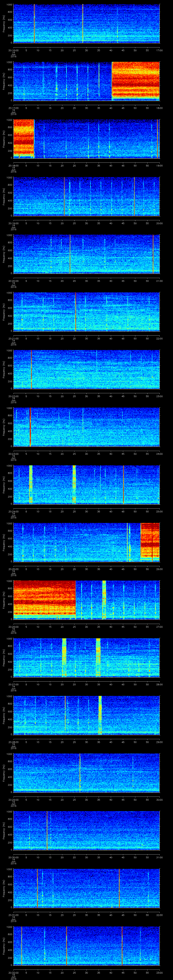View the spectrogram panel starting at 20:23:00
Screen dimensions: 173x980
pyautogui.click(x=86, y=427)
